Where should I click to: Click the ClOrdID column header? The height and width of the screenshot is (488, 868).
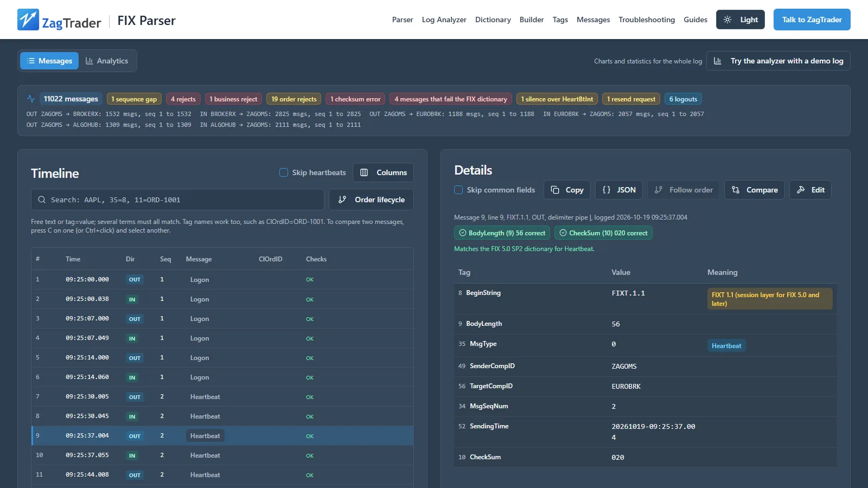pyautogui.click(x=271, y=259)
